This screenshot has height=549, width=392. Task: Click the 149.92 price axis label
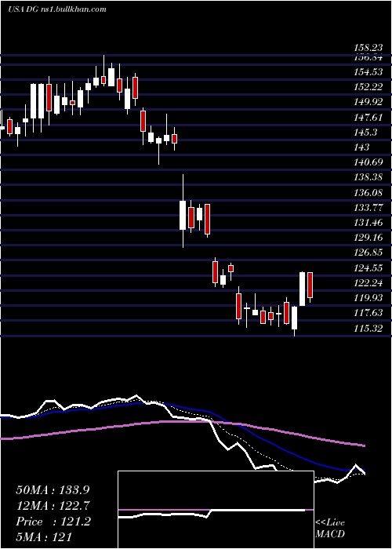click(368, 103)
